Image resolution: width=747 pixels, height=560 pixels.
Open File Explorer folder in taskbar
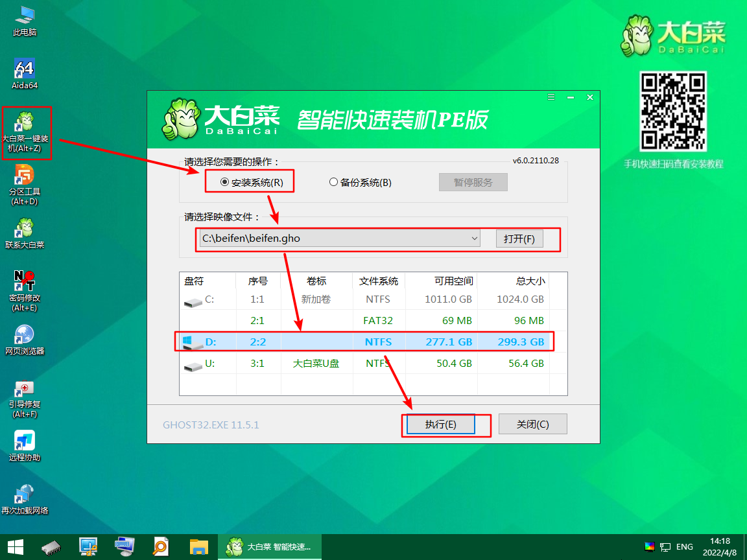[198, 546]
